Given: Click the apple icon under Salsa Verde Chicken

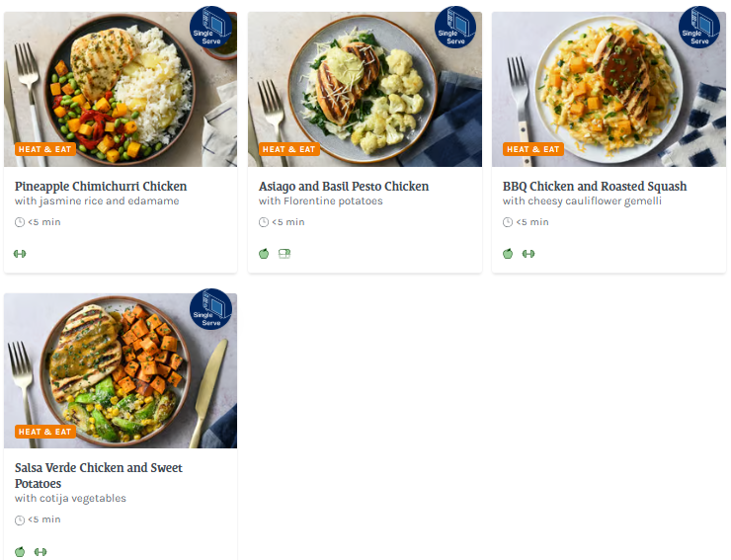Looking at the screenshot, I should coord(20,552).
